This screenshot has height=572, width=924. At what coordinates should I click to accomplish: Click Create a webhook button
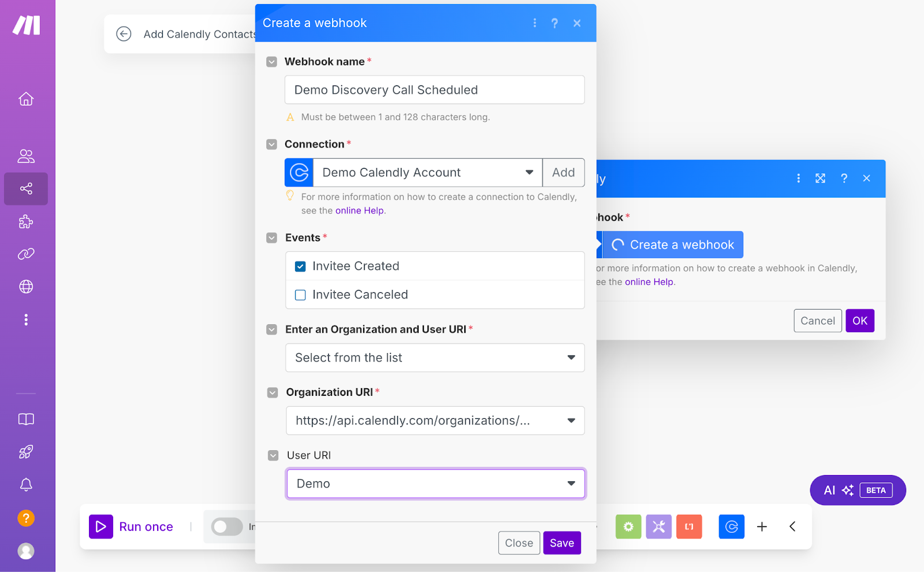click(x=673, y=245)
